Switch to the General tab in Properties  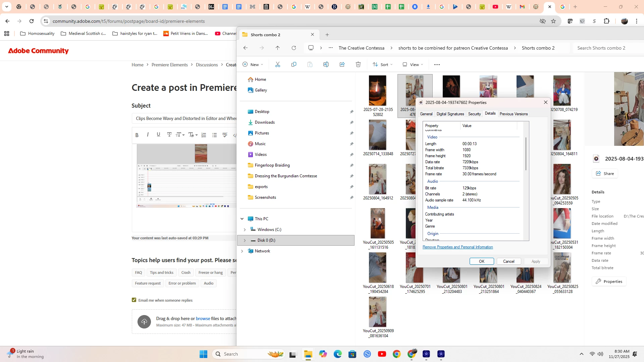pos(426,114)
